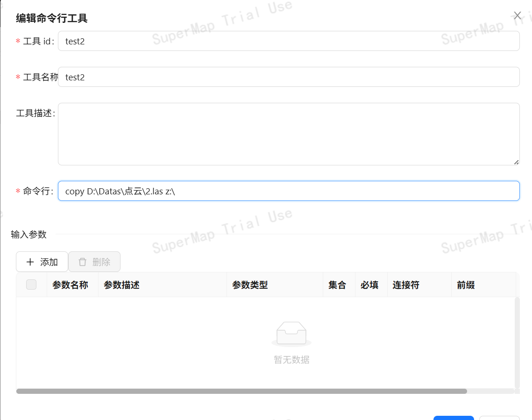The width and height of the screenshot is (532, 420).
Task: Click the plus icon 添加 button
Action: click(42, 262)
